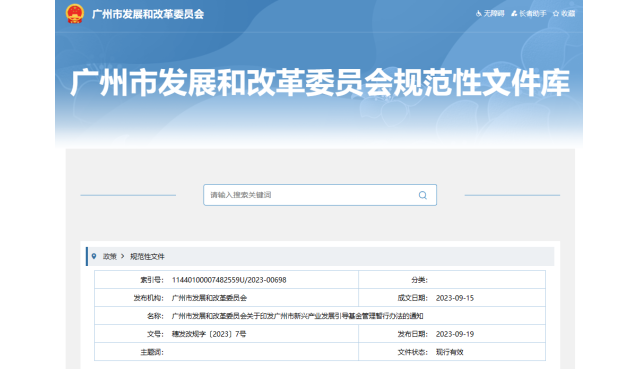Click the icon beside 长者助手
640x369 pixels.
click(514, 13)
